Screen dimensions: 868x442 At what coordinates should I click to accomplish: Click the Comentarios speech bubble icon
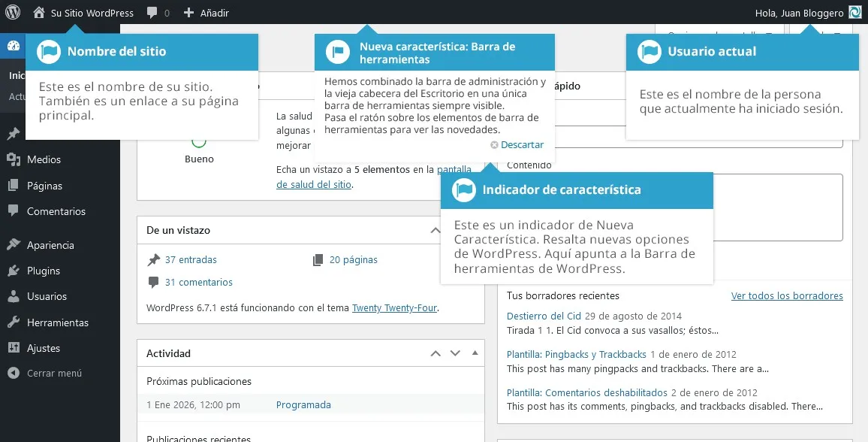[x=14, y=211]
